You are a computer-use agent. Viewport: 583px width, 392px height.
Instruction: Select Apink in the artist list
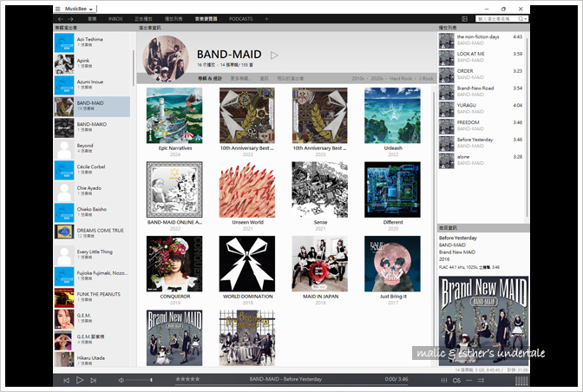point(92,63)
